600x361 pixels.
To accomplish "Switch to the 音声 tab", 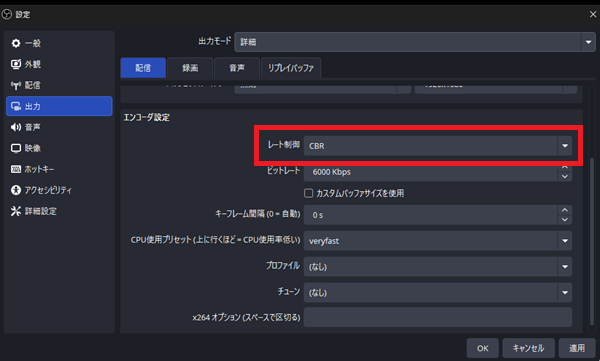I will [237, 68].
